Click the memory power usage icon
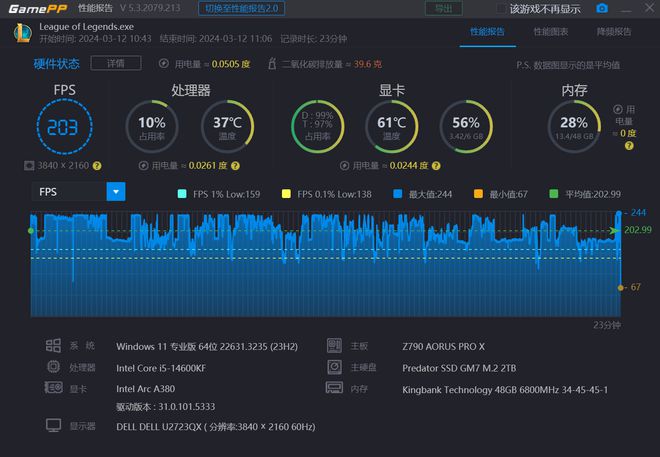The image size is (660, 457). click(x=618, y=109)
